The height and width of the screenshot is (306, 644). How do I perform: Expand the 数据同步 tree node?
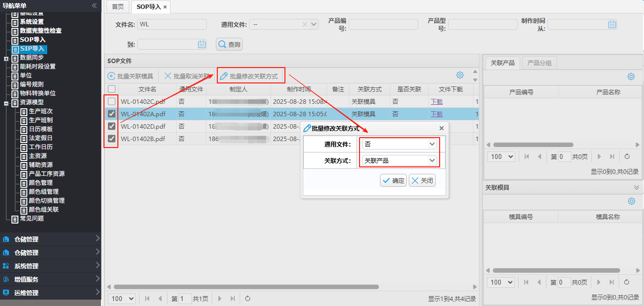point(6,58)
